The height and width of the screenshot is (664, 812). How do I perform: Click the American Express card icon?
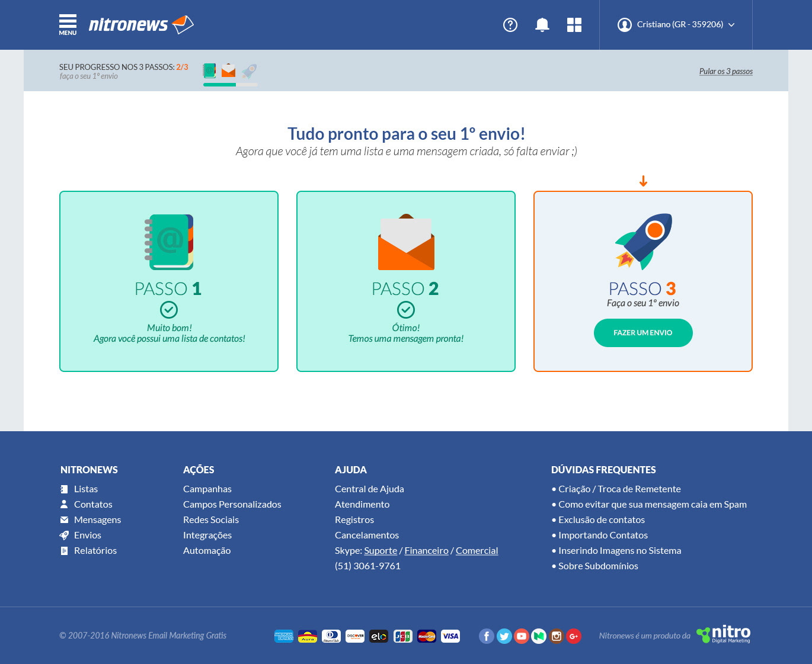[x=284, y=636]
